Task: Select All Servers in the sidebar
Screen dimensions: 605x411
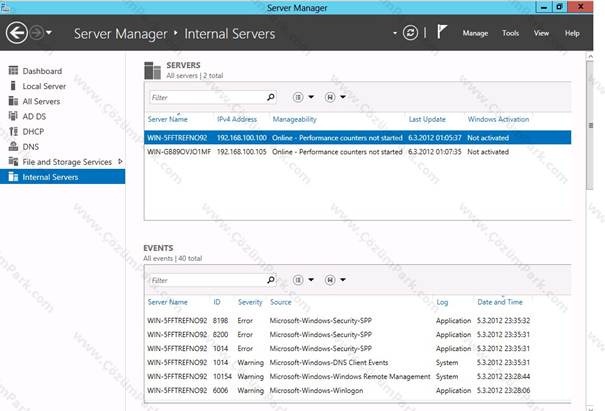Action: (41, 101)
